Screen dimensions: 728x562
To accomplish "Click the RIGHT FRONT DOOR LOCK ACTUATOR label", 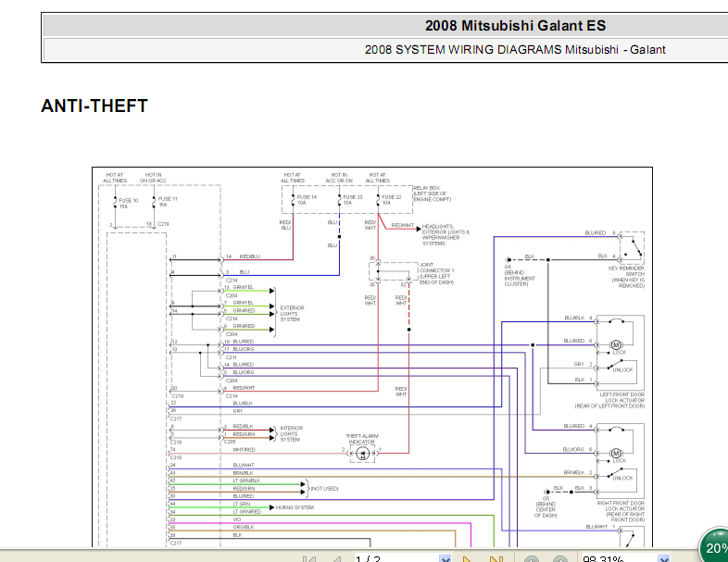I will 621,511.
